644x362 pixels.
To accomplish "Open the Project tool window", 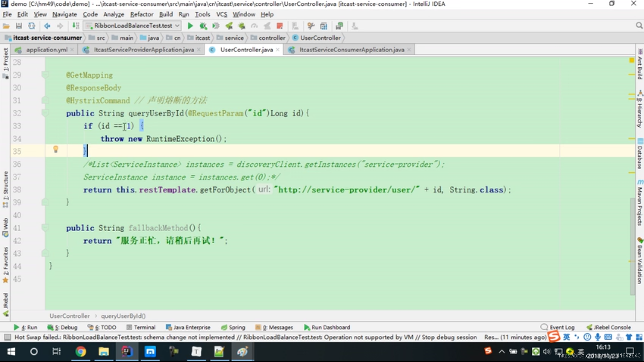I will (5, 63).
